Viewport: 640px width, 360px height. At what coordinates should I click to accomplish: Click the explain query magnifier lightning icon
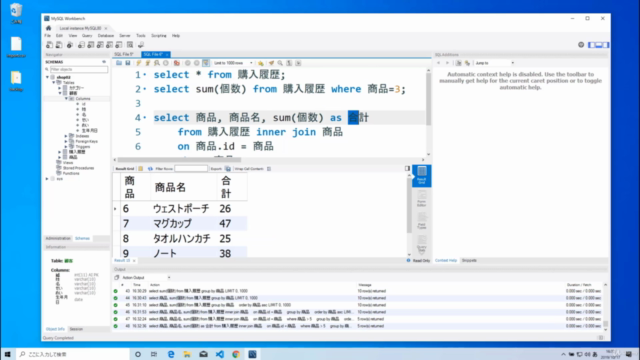(x=157, y=63)
